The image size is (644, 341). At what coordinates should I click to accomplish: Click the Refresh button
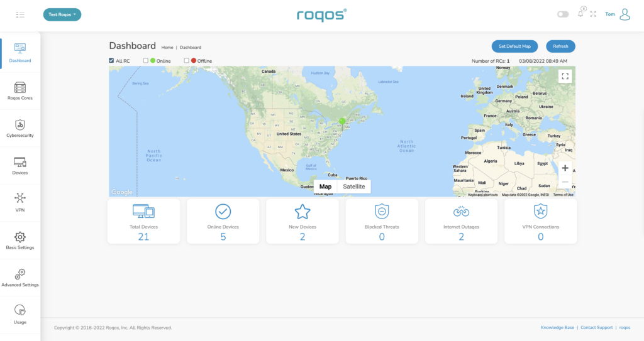[x=560, y=46]
